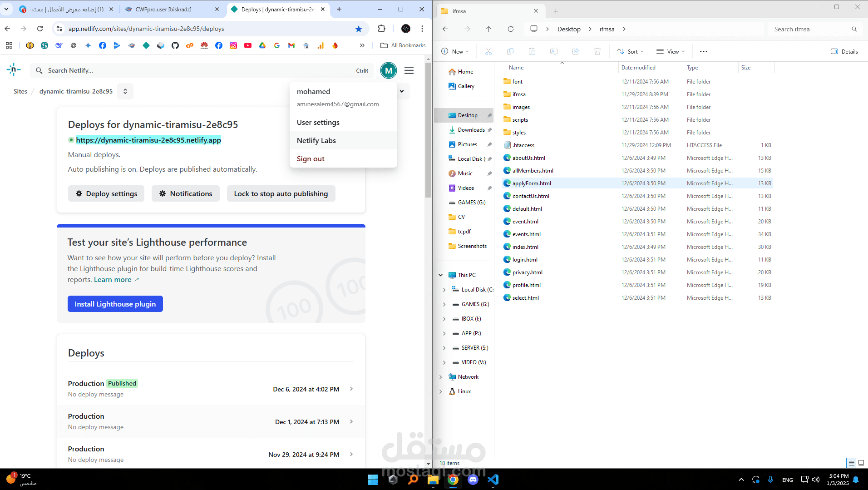Click the Sites breadcrumb link
868x490 pixels.
20,91
